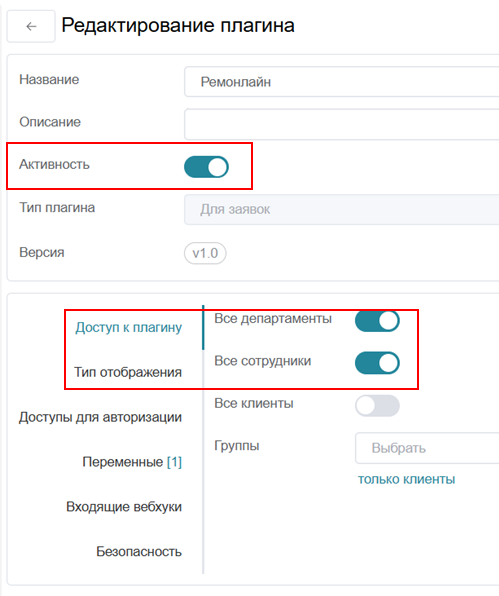Viewport: 499px width, 596px height.
Task: Open Доступы для авторизации section
Action: (x=100, y=417)
